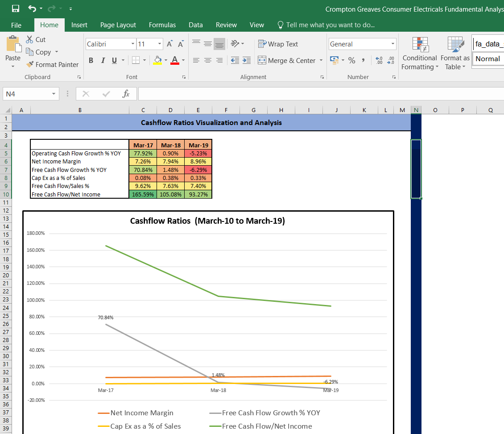Click Increase Font Size icon
Image resolution: width=504 pixels, height=434 pixels.
coord(170,44)
